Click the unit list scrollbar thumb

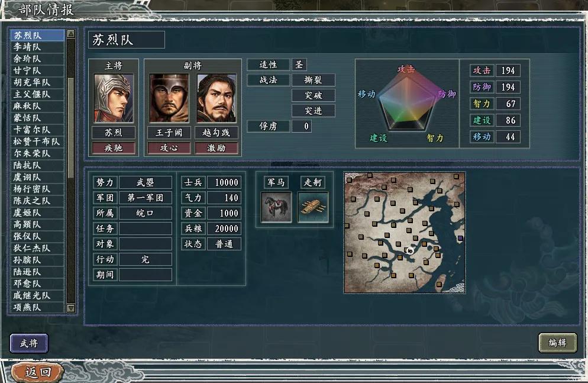click(x=70, y=128)
